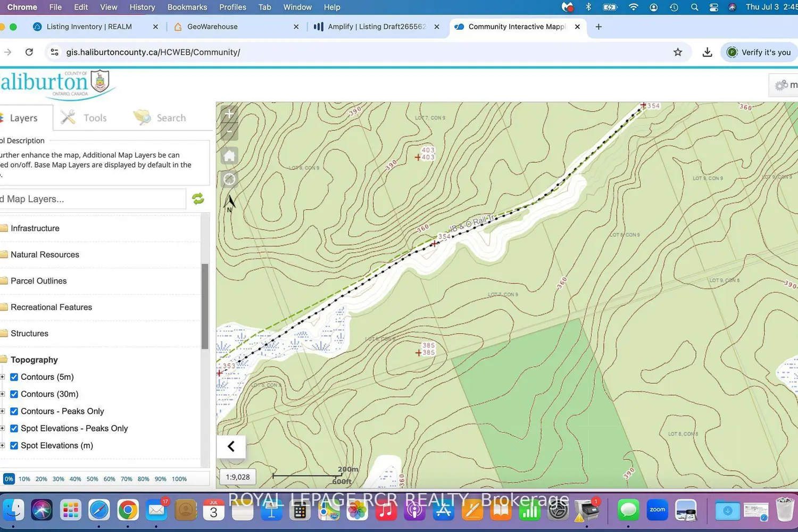798x532 pixels.
Task: Open Messages from the Dock
Action: (628, 510)
